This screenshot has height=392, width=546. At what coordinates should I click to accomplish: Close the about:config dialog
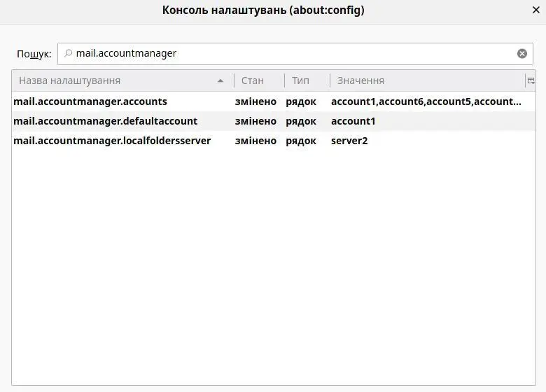(x=536, y=10)
